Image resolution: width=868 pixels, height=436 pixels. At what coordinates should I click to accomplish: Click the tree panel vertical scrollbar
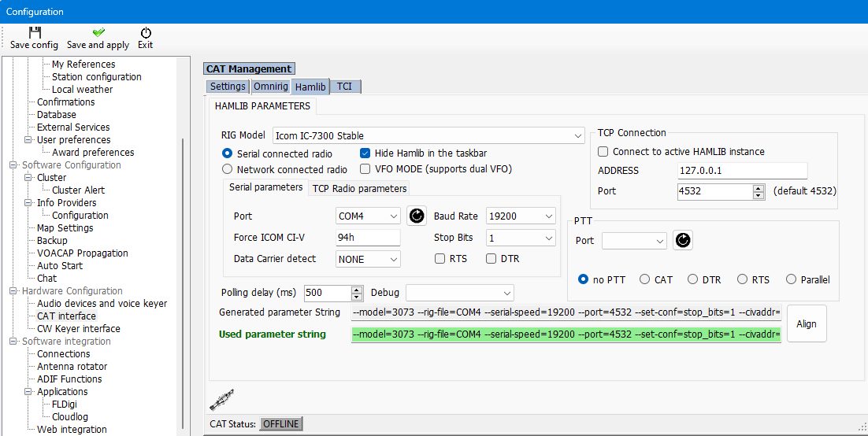pyautogui.click(x=184, y=285)
